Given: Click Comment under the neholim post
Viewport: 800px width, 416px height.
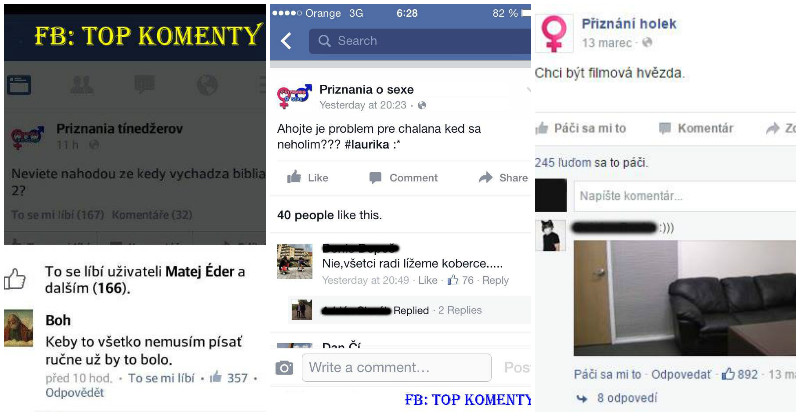Looking at the screenshot, I should [404, 178].
